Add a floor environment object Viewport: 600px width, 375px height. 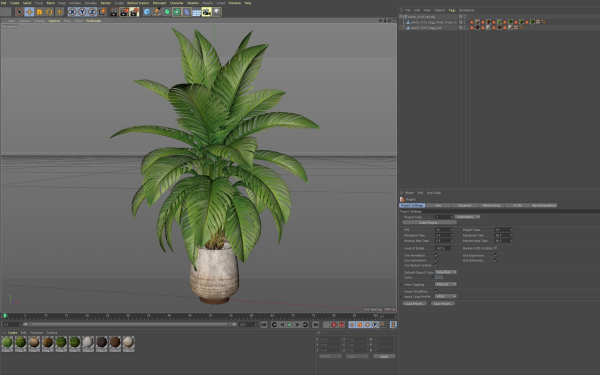(x=197, y=12)
